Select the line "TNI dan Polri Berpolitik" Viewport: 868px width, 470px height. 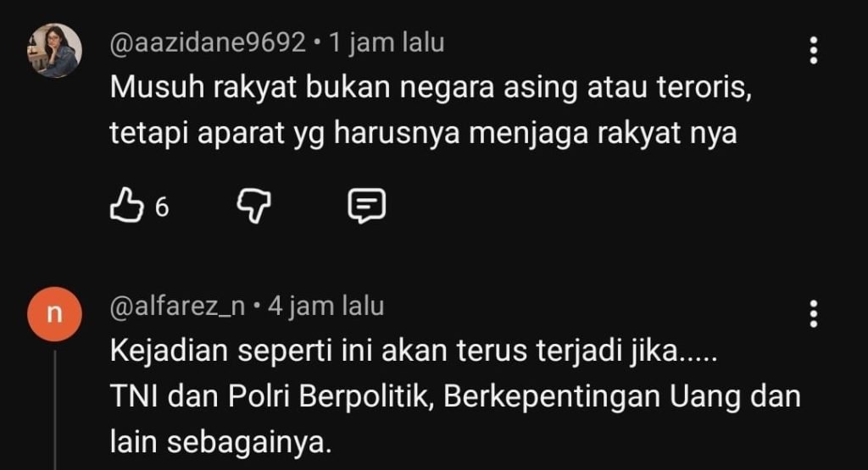(x=270, y=396)
